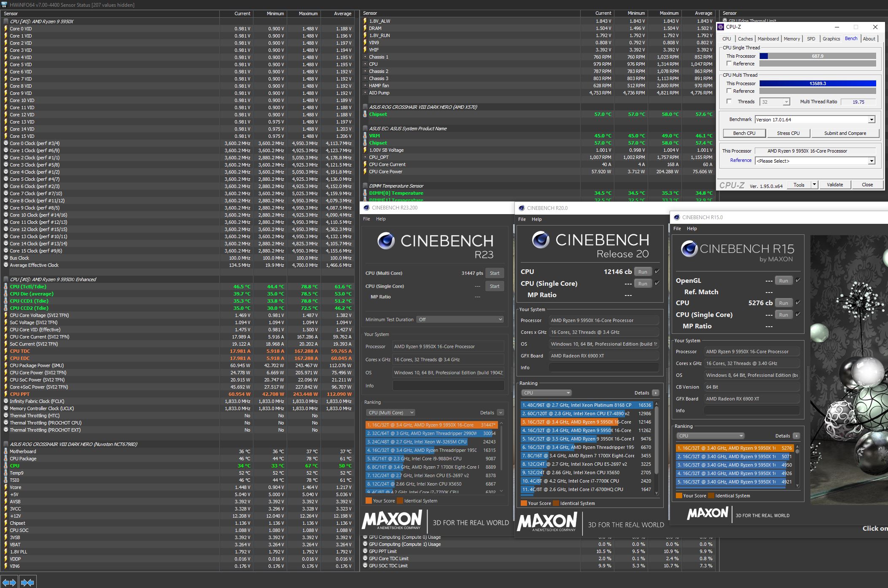Image resolution: width=888 pixels, height=588 pixels.
Task: Click the CPU-Z title bar icon
Action: point(721,27)
